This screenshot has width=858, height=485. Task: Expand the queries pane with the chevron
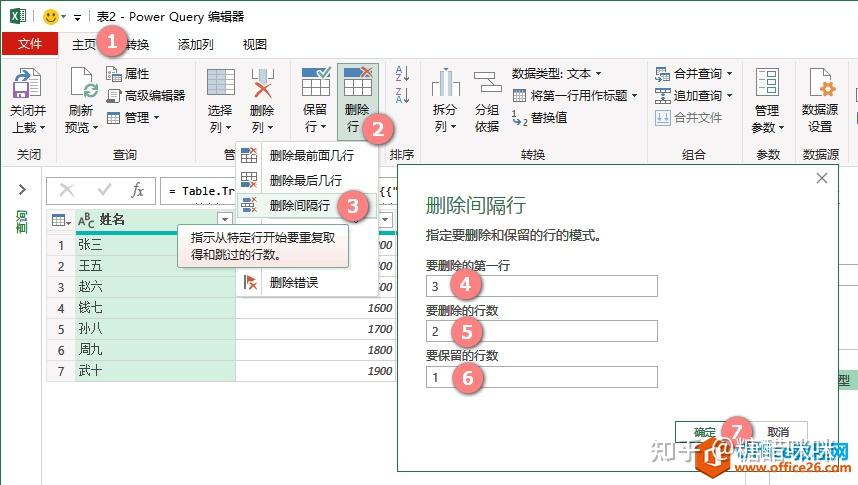[22, 189]
